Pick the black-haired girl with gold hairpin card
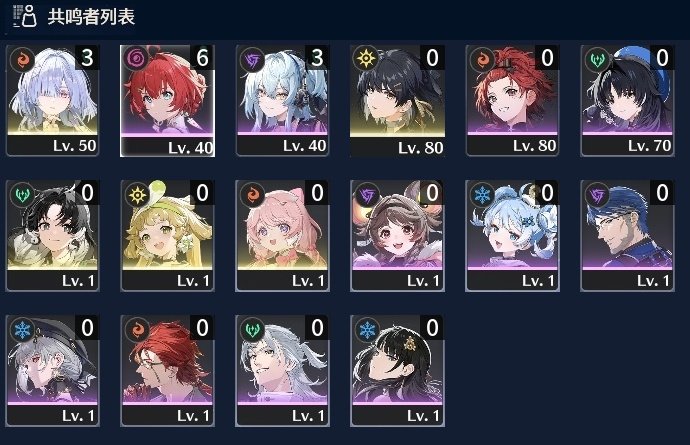Image resolution: width=690 pixels, height=445 pixels. point(397,371)
